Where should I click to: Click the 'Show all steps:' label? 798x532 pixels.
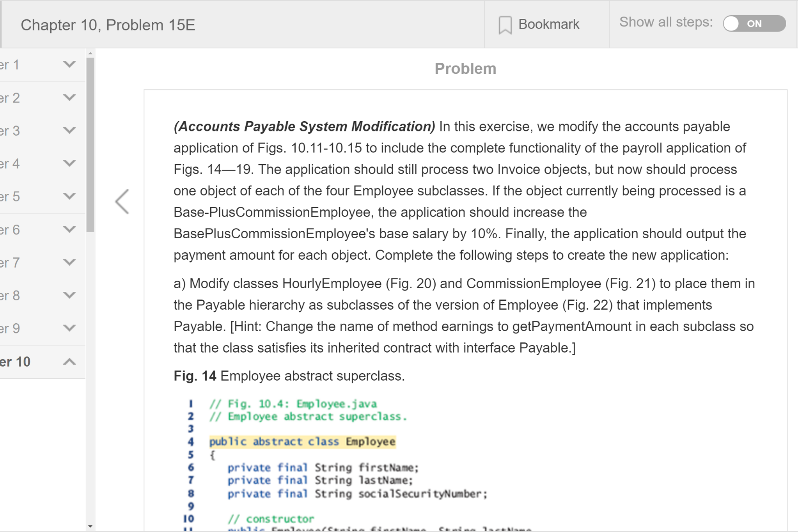[x=666, y=22]
